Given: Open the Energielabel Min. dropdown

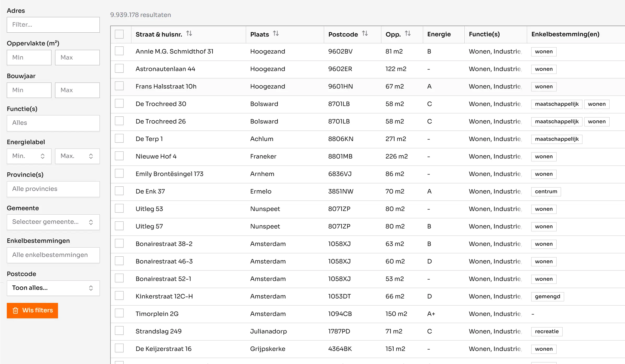Looking at the screenshot, I should point(29,156).
